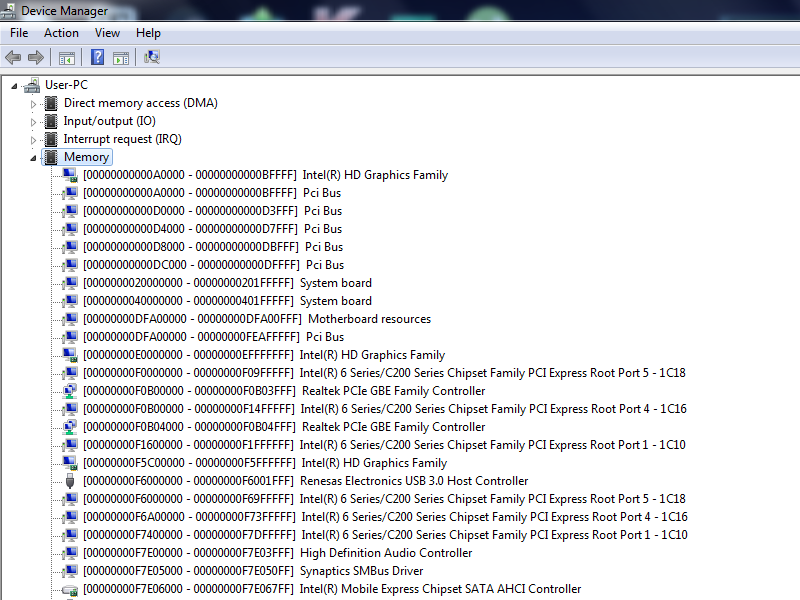The image size is (800, 600).
Task: Click the Synaptics SMBus Driver icon
Action: point(70,571)
